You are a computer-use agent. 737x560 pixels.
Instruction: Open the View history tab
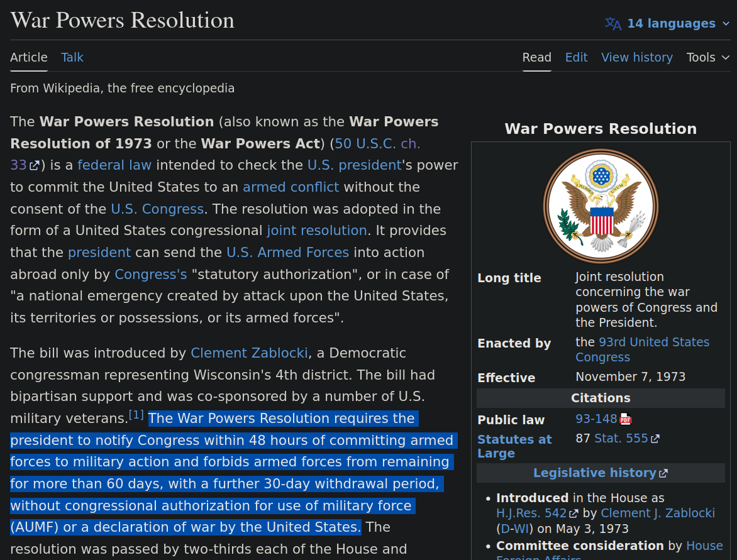pyautogui.click(x=637, y=57)
